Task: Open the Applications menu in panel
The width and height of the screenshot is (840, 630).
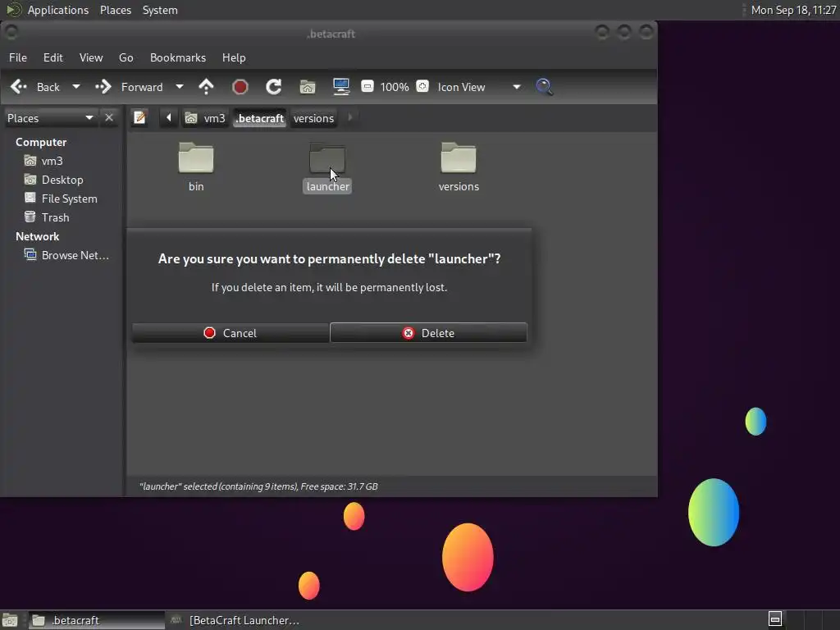Action: (x=58, y=10)
